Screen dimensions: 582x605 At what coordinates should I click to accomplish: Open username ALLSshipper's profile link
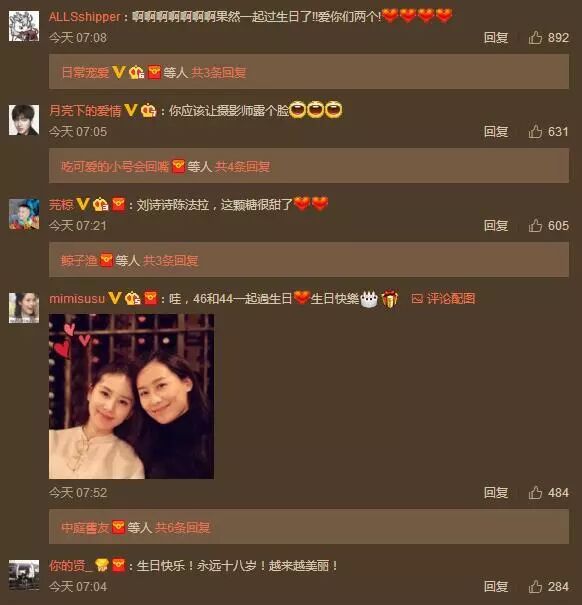coord(85,17)
